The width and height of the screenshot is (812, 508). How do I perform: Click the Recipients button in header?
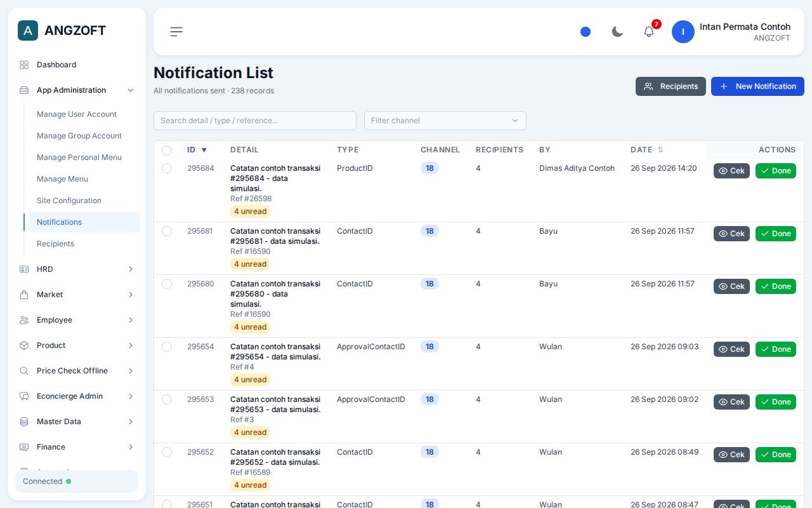click(671, 86)
